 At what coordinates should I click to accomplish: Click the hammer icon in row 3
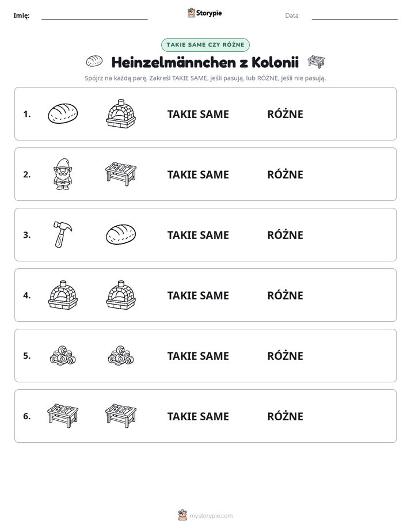click(x=63, y=234)
